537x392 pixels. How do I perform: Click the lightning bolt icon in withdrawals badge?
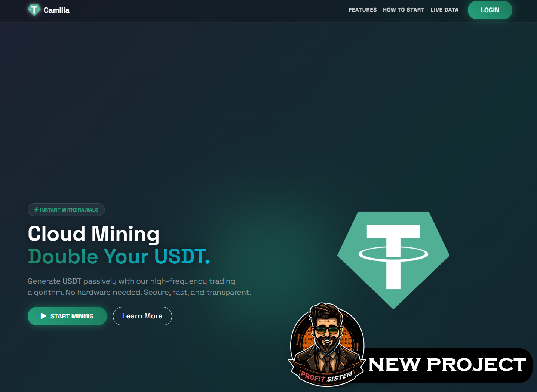(x=36, y=210)
